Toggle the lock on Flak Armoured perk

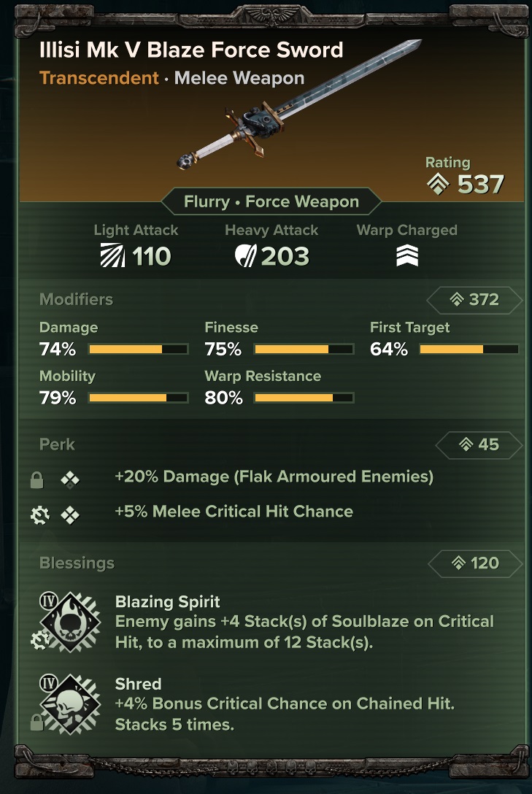36,480
